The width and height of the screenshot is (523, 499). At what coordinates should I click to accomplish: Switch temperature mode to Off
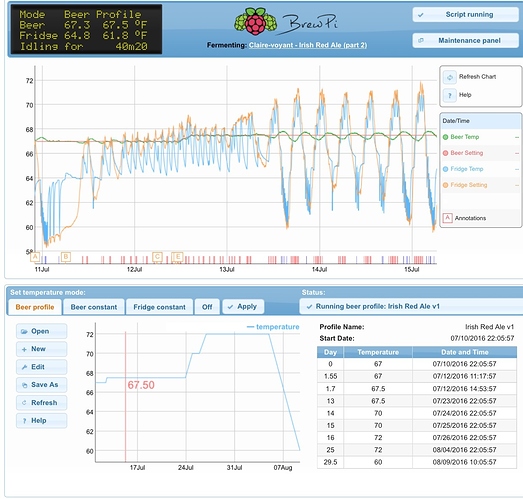[x=207, y=307]
